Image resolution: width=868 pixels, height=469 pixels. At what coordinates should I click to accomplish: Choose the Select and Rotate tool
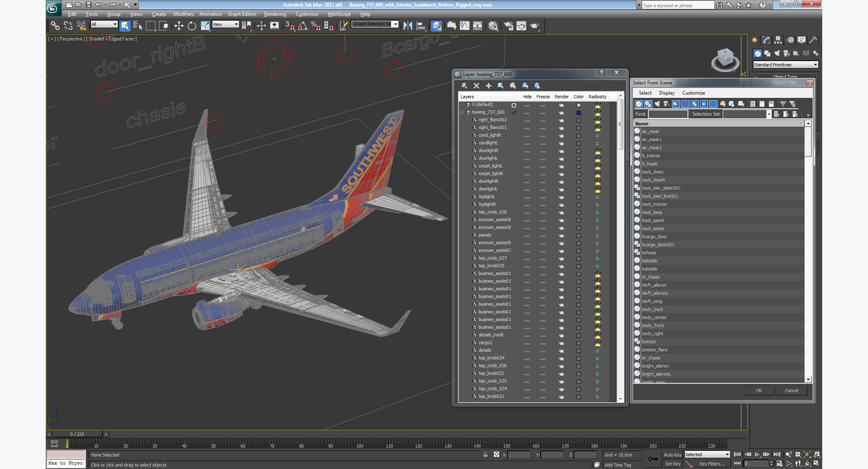coord(192,26)
